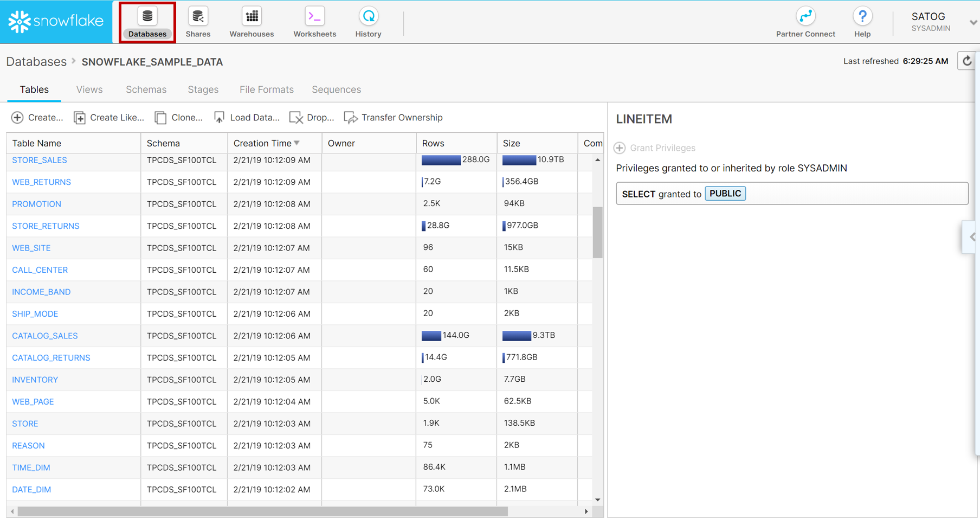Open the CATALOG_SALES table
The height and width of the screenshot is (519, 980).
point(44,336)
